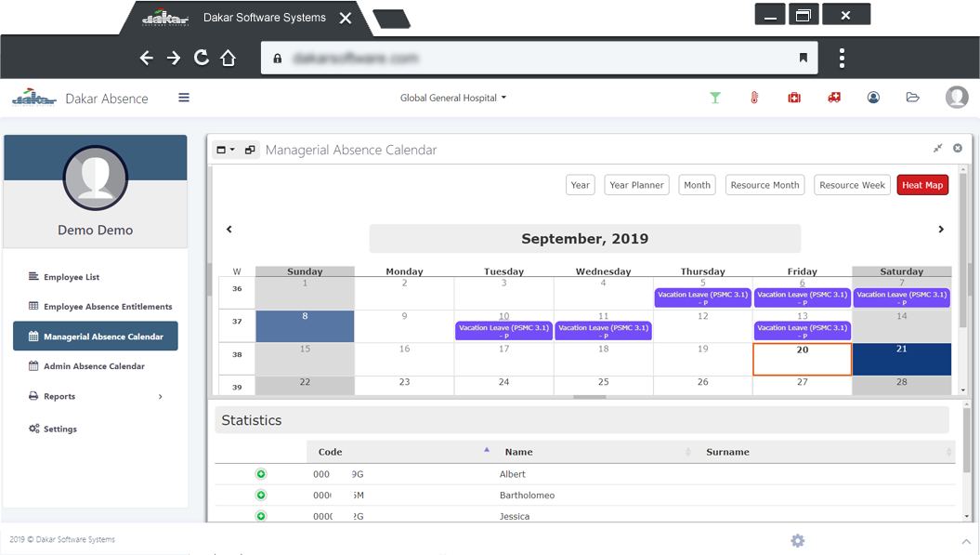Click week number 37 in calendar

(x=237, y=322)
